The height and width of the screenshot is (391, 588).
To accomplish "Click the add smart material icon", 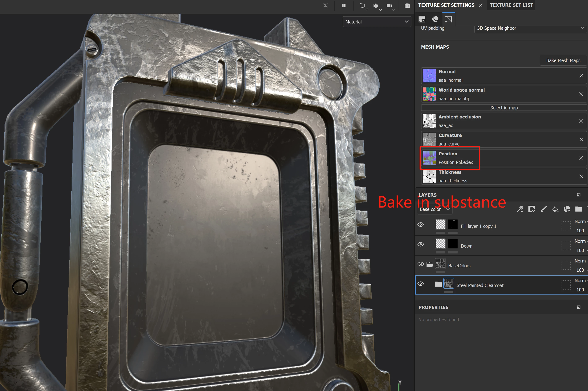I will pos(567,209).
